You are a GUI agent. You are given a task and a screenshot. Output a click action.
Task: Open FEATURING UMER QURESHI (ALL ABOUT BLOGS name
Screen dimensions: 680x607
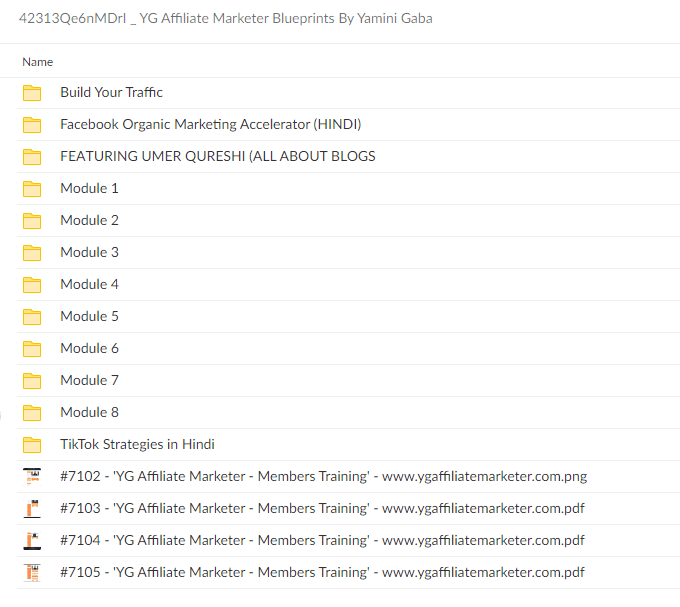tap(218, 156)
